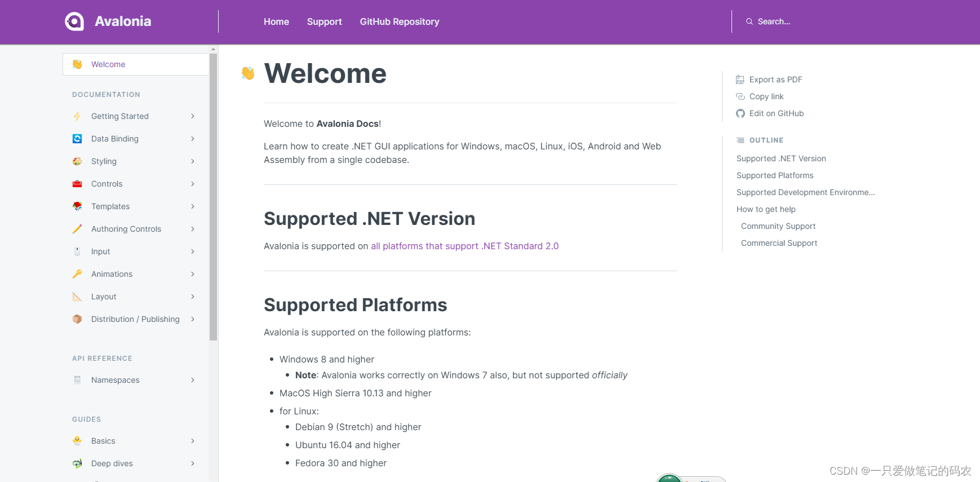Go to GitHub Repository in top nav
The height and width of the screenshot is (482, 980).
[400, 21]
